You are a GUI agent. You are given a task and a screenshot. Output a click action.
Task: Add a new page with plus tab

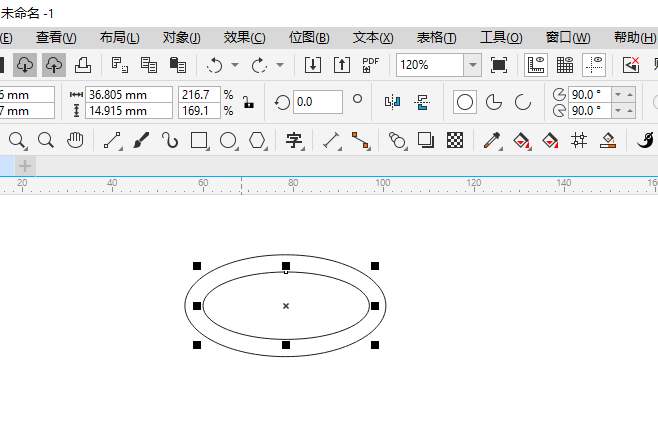(x=25, y=166)
